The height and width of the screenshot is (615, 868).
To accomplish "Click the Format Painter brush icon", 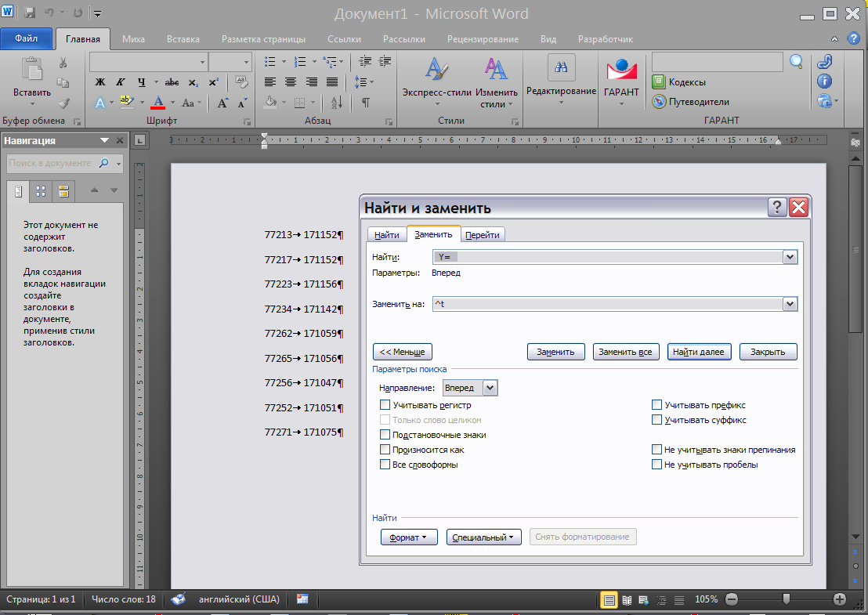I will click(63, 103).
